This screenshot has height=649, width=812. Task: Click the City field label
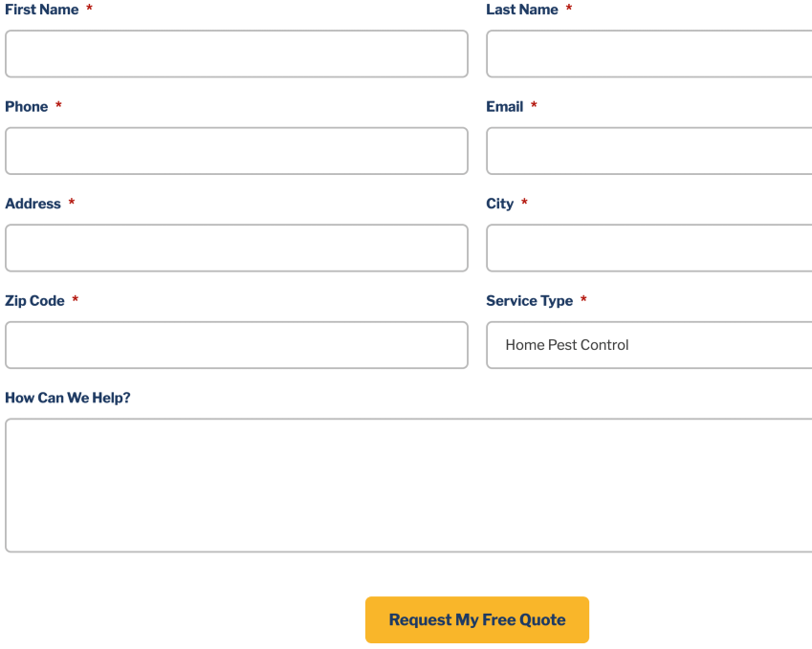[x=499, y=204]
